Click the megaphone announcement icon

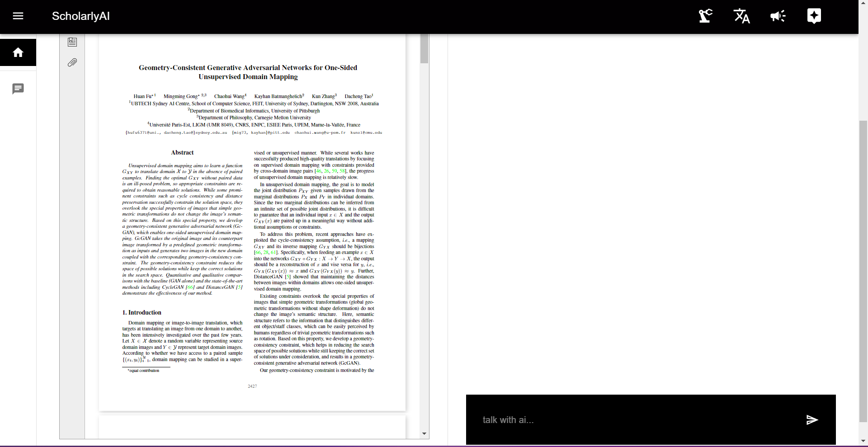click(x=778, y=16)
